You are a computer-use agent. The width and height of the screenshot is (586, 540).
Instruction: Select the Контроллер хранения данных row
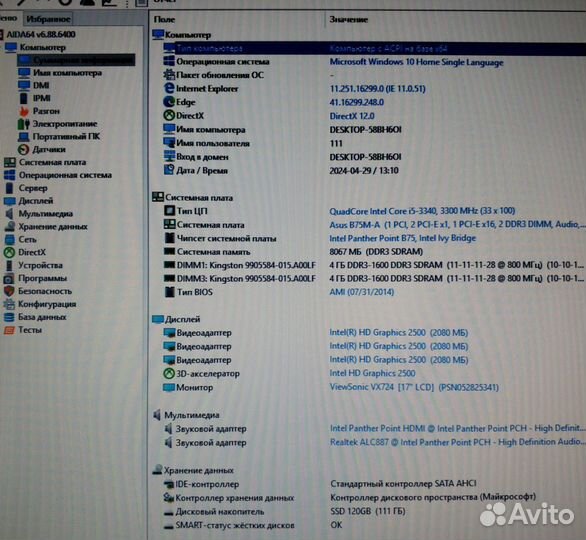pyautogui.click(x=374, y=497)
